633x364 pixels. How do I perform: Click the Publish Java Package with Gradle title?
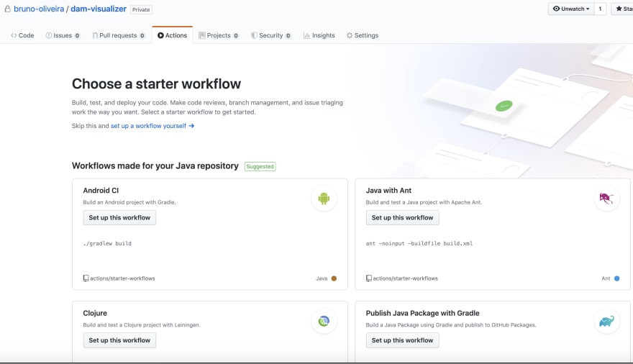[423, 313]
